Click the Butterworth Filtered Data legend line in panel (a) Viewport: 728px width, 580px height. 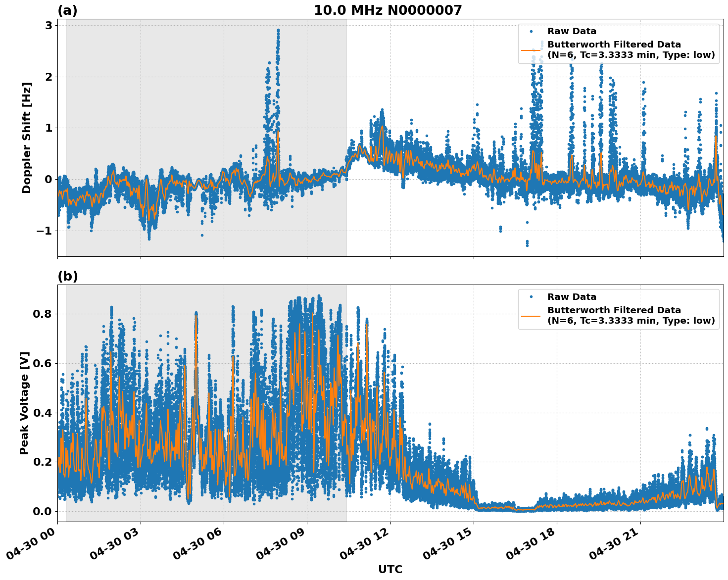coord(533,50)
